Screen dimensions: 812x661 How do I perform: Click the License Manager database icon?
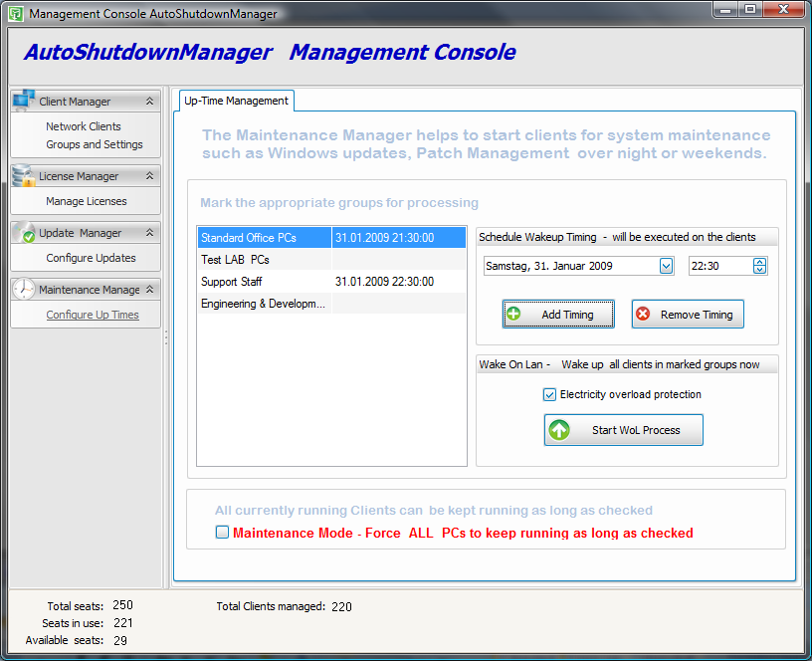(x=23, y=175)
